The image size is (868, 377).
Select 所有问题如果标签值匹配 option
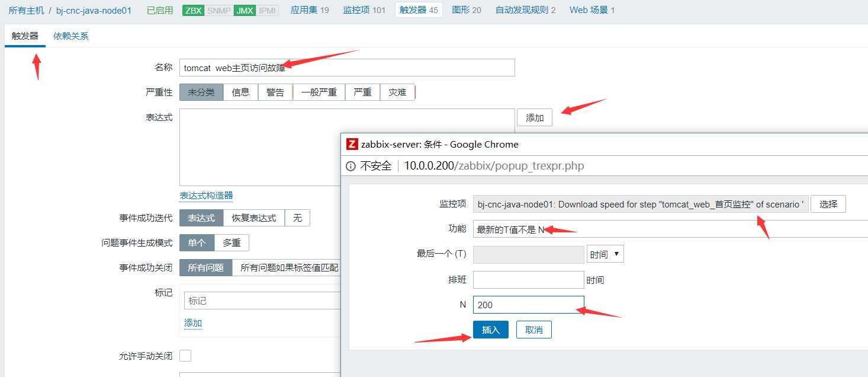tap(287, 268)
